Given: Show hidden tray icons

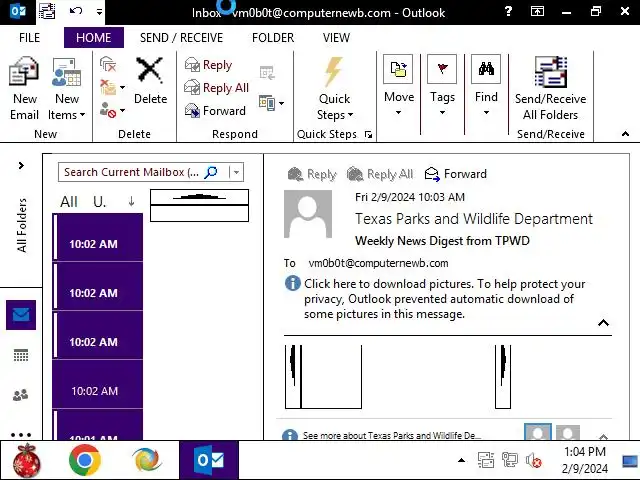Looking at the screenshot, I should click(461, 460).
